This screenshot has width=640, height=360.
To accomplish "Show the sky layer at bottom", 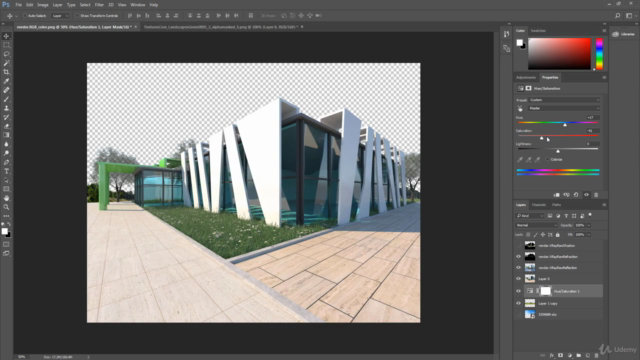I will click(519, 314).
